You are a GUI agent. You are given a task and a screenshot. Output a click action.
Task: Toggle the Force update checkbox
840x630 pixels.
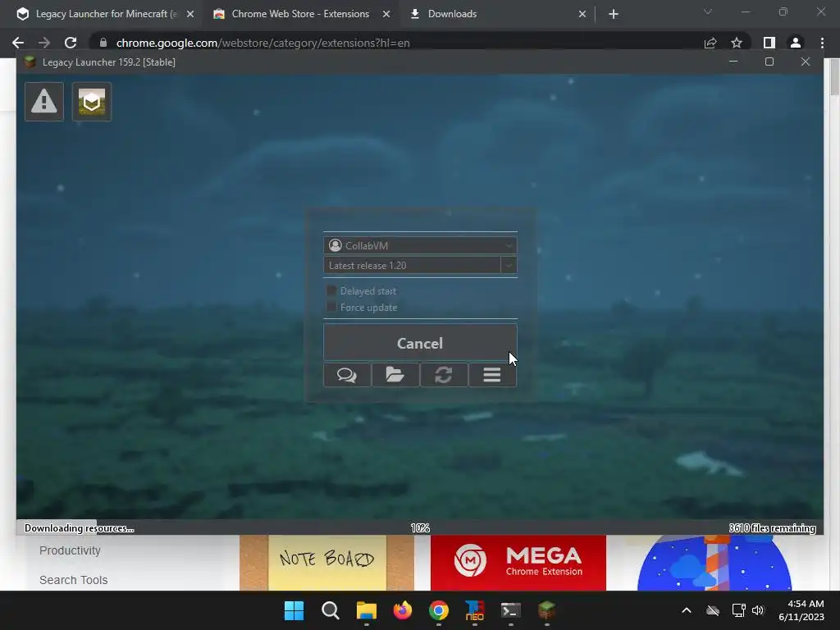tap(331, 307)
